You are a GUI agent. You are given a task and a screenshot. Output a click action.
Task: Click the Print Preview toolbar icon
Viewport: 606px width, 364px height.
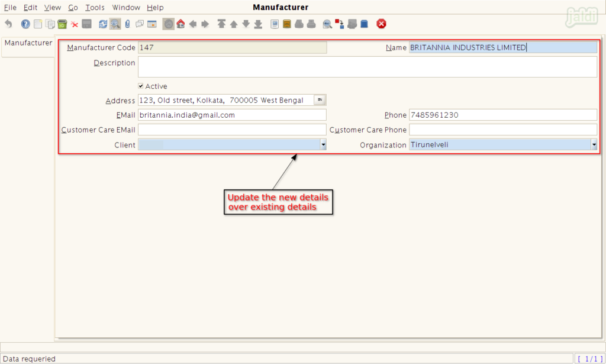[x=299, y=24]
